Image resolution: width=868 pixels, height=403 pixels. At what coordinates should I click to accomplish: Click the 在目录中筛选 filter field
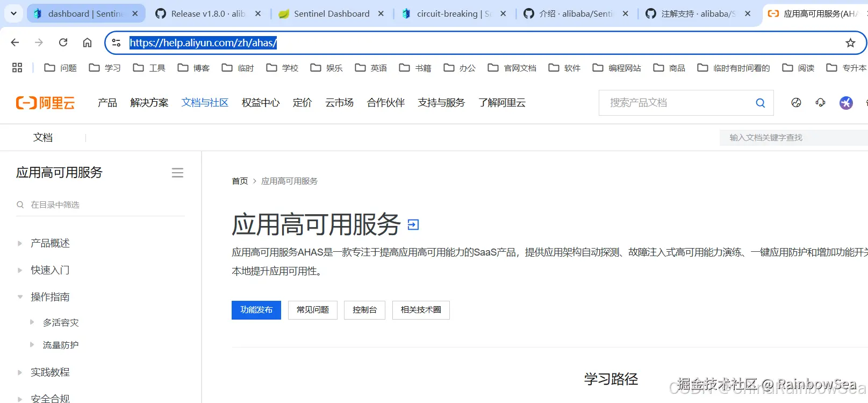[x=100, y=204]
